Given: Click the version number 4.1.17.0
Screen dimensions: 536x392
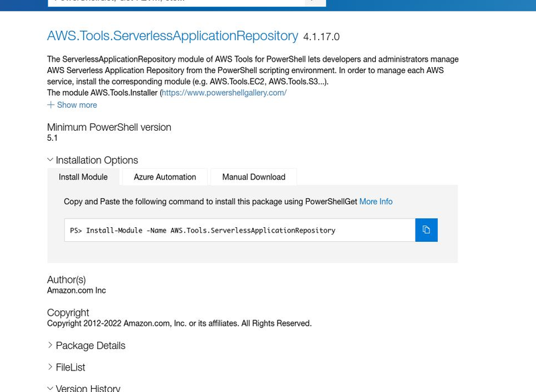Looking at the screenshot, I should [x=322, y=37].
